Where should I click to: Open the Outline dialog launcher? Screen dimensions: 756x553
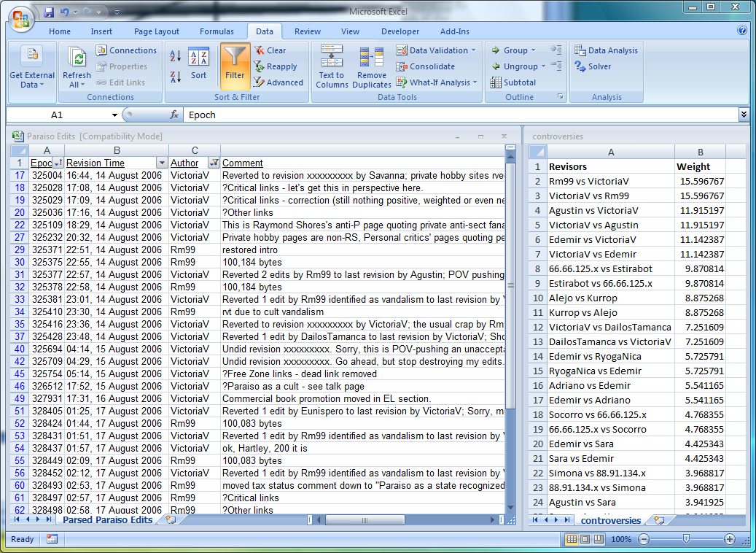560,96
